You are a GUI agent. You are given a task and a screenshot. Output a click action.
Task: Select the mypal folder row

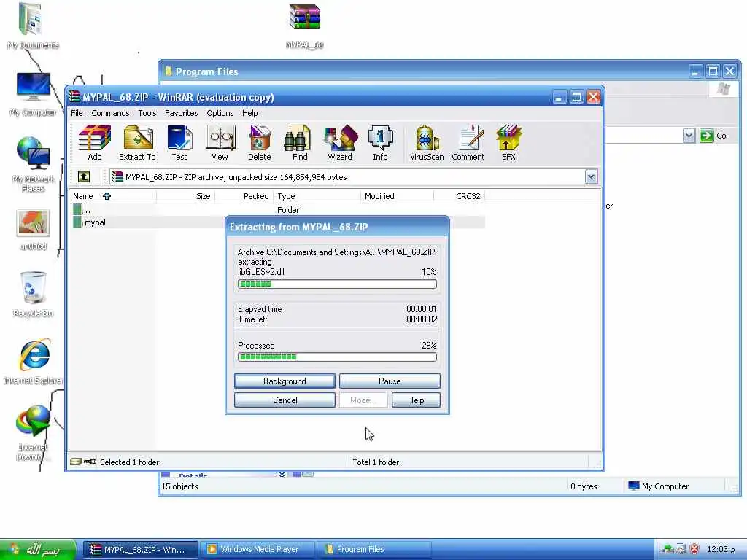pyautogui.click(x=279, y=222)
